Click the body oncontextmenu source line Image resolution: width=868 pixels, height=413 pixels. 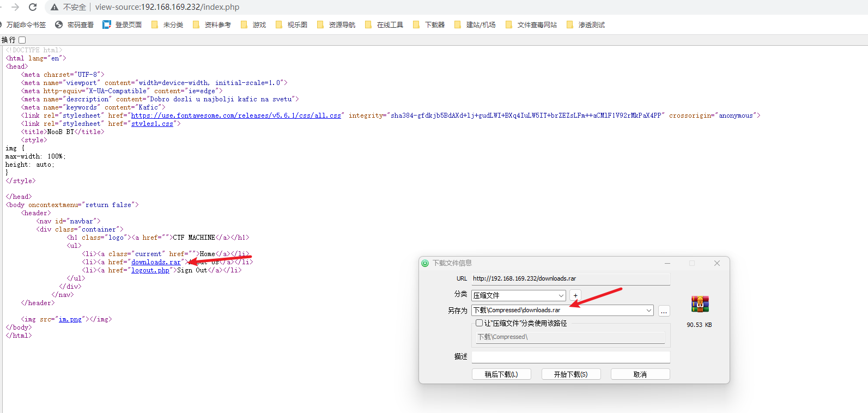72,205
